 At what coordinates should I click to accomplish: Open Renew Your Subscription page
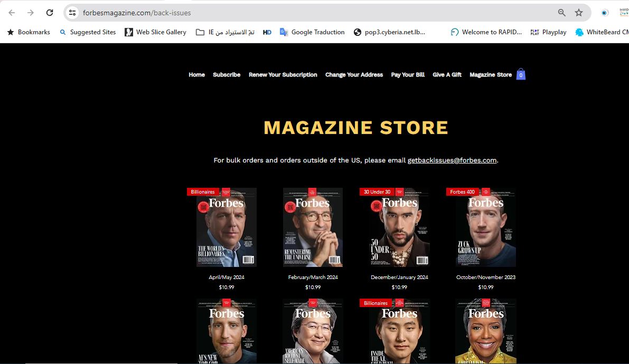(283, 75)
